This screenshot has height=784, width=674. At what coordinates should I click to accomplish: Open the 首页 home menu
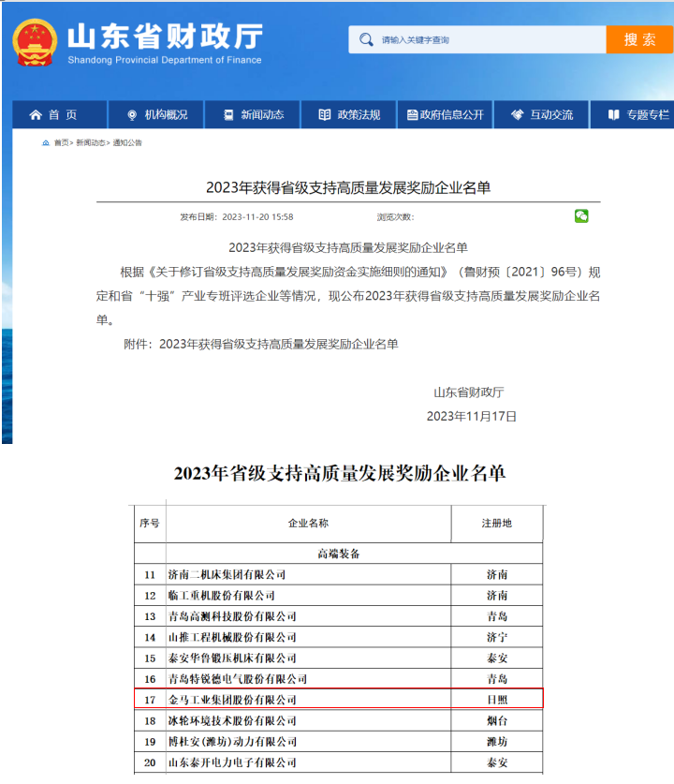coord(59,114)
